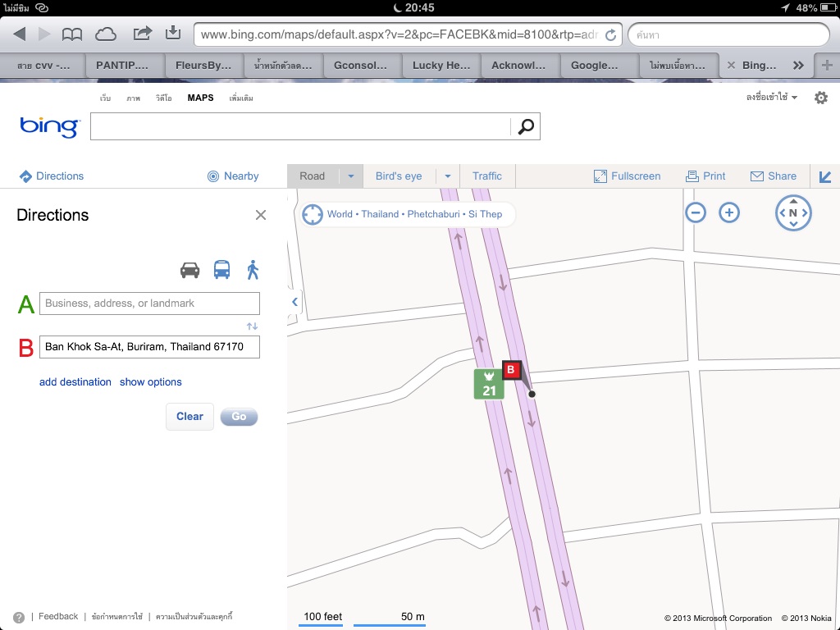Show more tabs with double chevron

coord(798,66)
